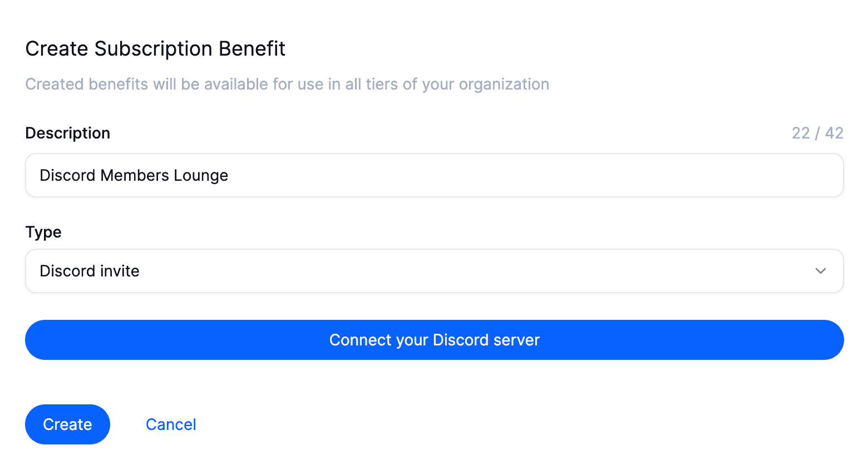Click the Description field label

67,133
